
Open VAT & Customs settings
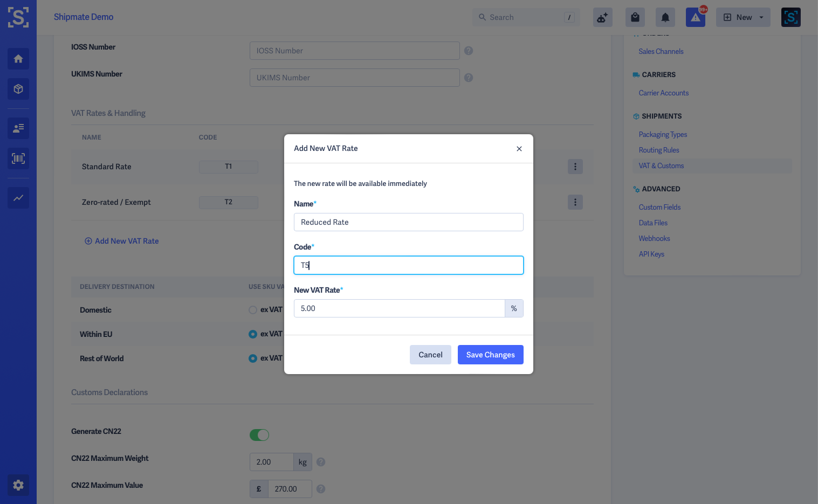[x=661, y=166]
